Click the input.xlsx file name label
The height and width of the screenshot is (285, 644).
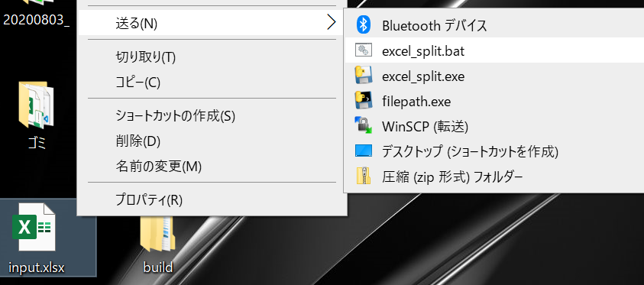(x=37, y=267)
